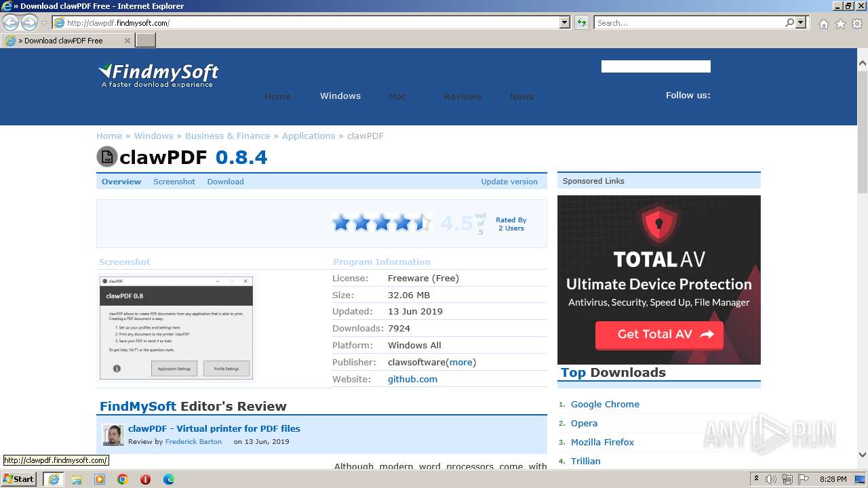Image resolution: width=868 pixels, height=488 pixels.
Task: Click the Get Total AV button
Action: point(659,334)
